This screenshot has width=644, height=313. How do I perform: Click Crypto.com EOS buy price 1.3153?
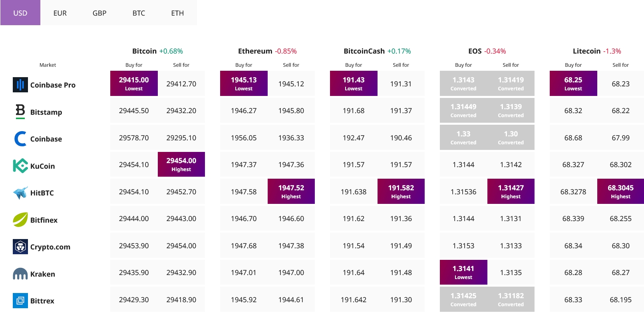(463, 246)
